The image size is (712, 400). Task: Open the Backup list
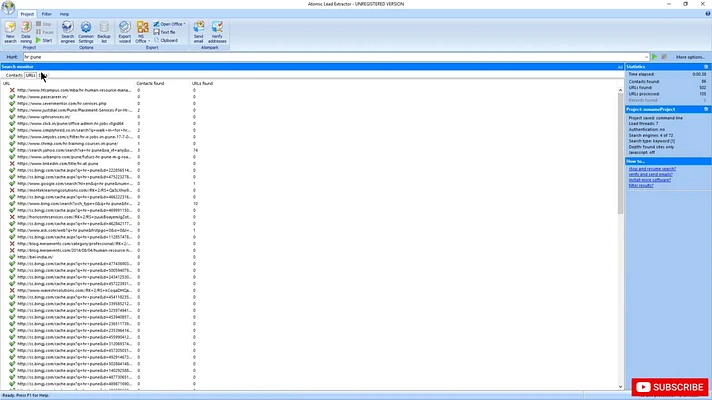point(104,32)
